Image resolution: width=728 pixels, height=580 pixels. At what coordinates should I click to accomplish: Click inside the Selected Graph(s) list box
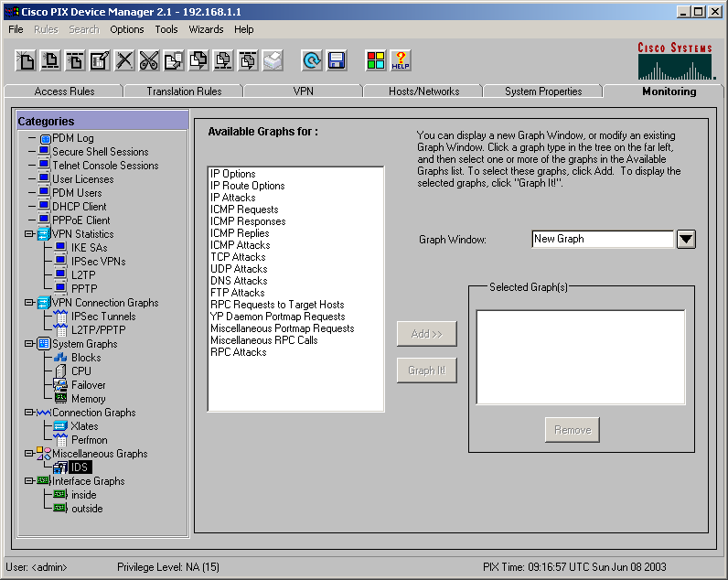tap(581, 357)
